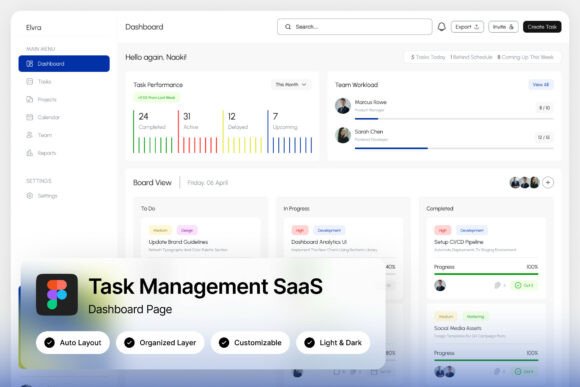Click the 24 Completed stat

click(152, 131)
